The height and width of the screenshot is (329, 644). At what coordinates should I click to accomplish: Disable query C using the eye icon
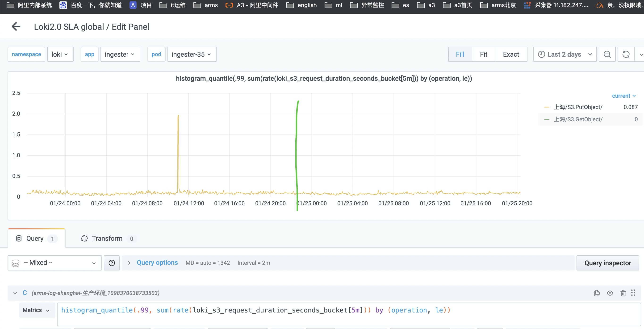pyautogui.click(x=610, y=293)
